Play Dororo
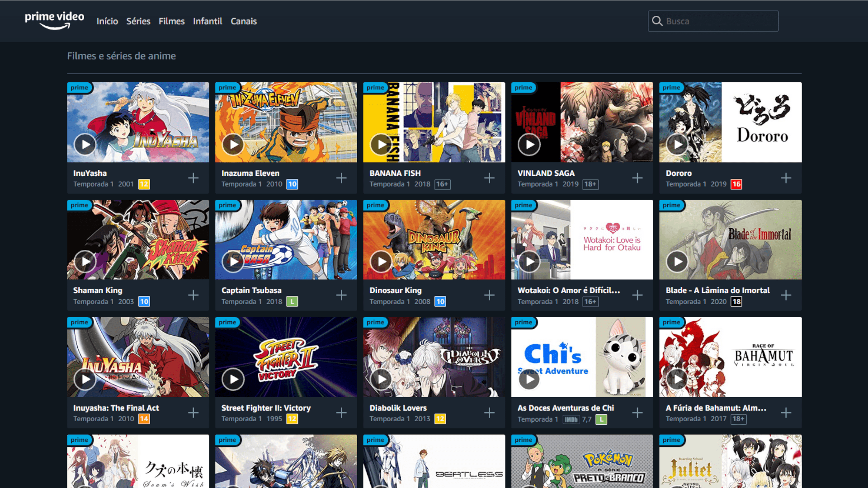The height and width of the screenshot is (488, 868). point(678,145)
